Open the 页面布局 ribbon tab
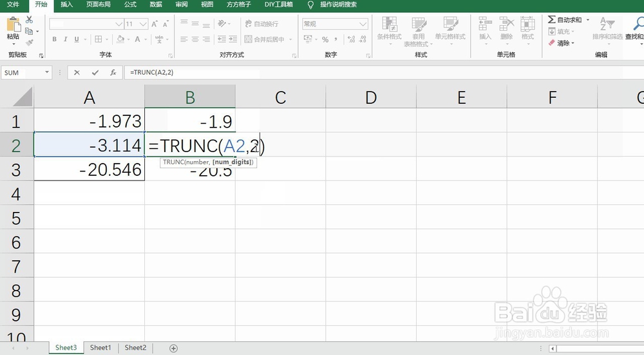Screen dimensions: 644x355 click(x=98, y=5)
